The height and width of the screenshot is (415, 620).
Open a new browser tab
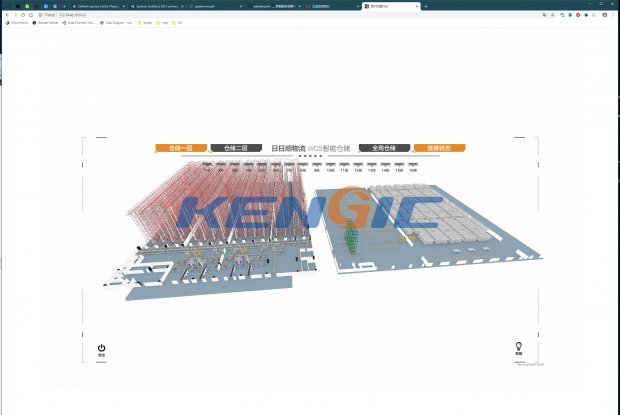pos(427,5)
